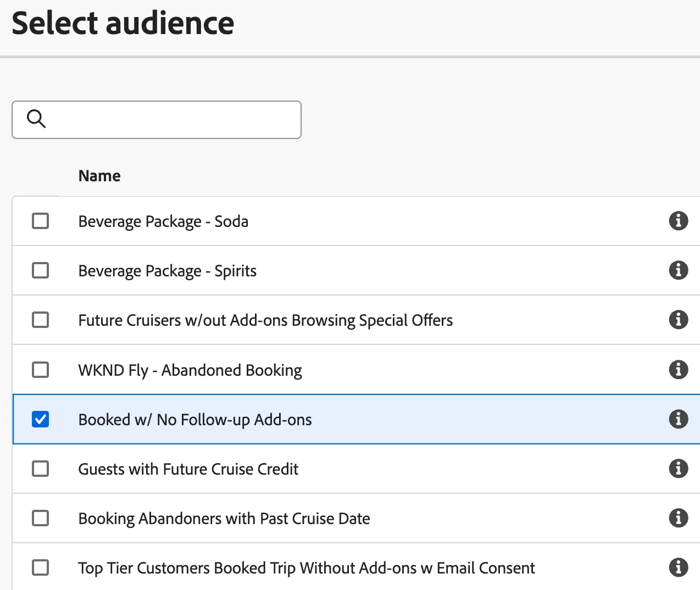700x590 pixels.
Task: Click the 'WKND Fly - Abandoned Booking' text
Action: pos(190,370)
